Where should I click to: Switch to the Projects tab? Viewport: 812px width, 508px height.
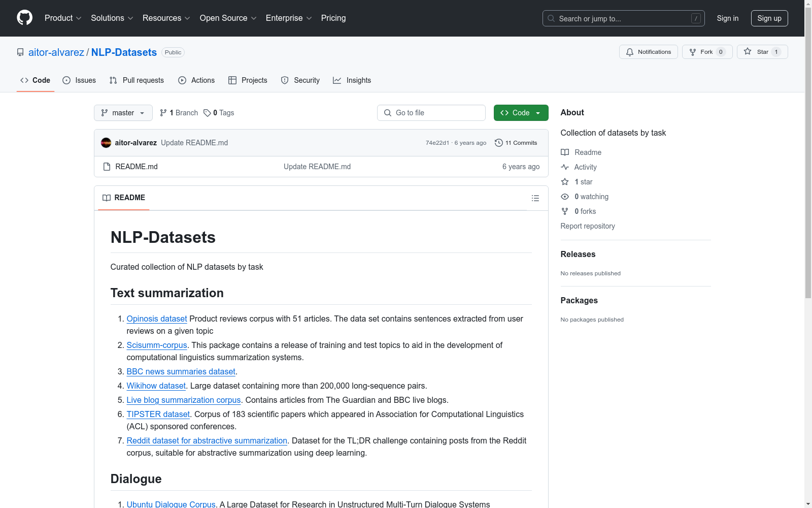(x=248, y=80)
